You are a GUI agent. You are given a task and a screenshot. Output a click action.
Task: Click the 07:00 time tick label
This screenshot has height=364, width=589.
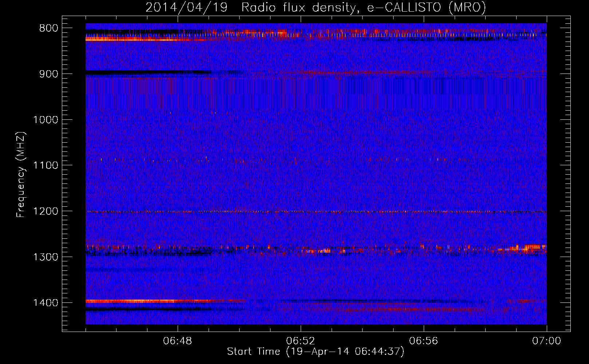coord(546,341)
